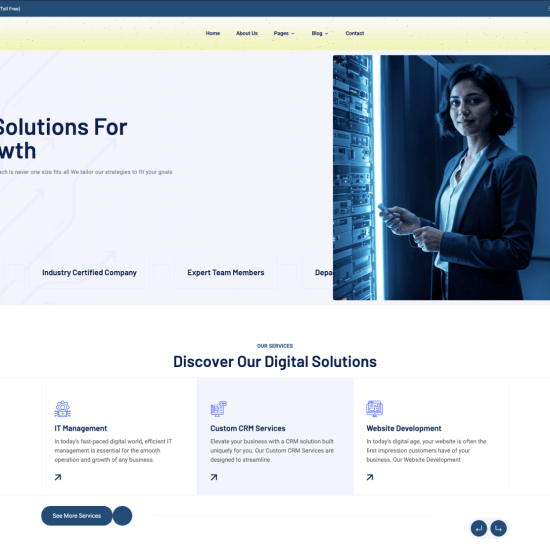Click the Industry Certified Company label
This screenshot has height=550, width=550.
tap(89, 273)
